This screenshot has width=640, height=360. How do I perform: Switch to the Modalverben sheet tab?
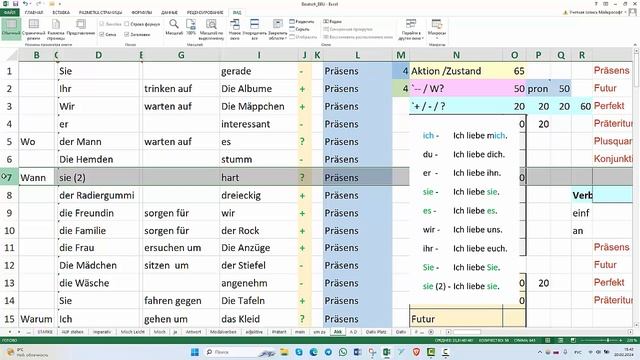tap(223, 332)
